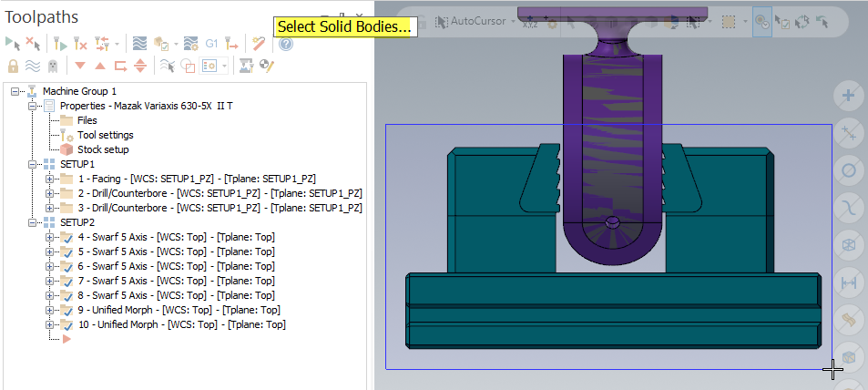Toggle selection of operation 6 Swarf folder icon
Image resolution: width=868 pixels, height=390 pixels.
(66, 266)
